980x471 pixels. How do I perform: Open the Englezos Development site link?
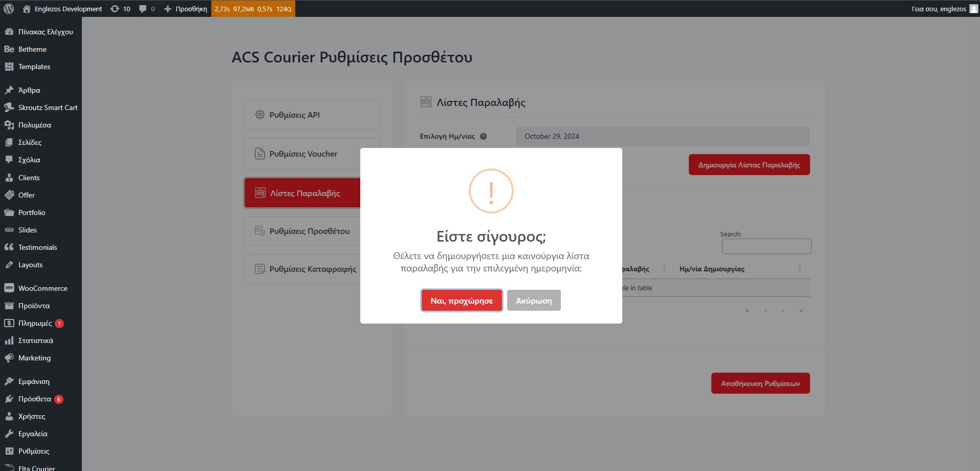(62, 9)
